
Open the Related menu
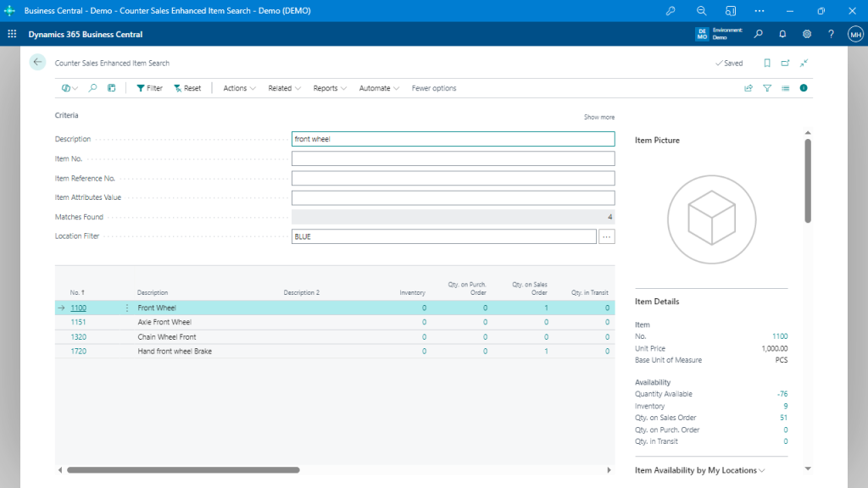[x=284, y=87]
